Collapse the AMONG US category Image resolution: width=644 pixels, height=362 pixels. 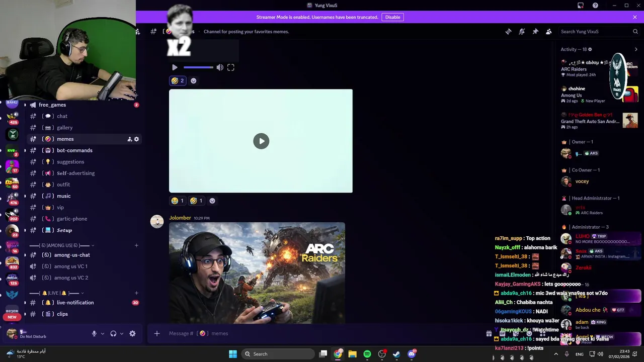coord(61,245)
